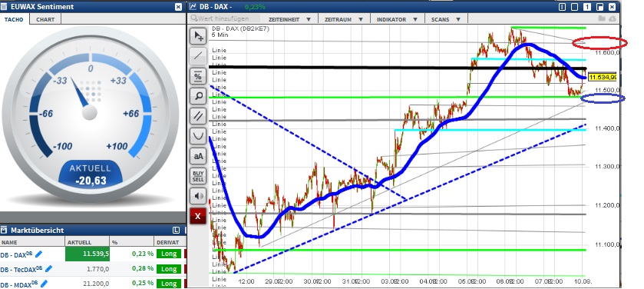Open the ZEITRAUM dropdown

(x=343, y=19)
